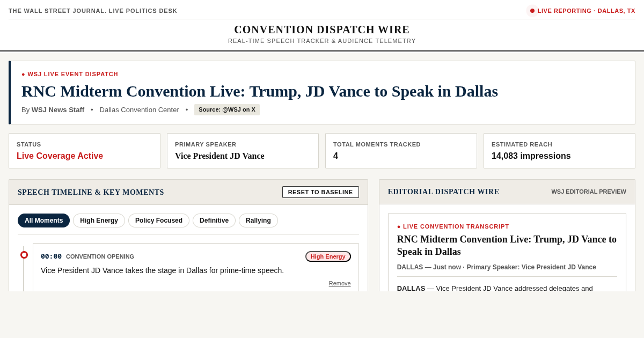Screen dimensions: 644x338
Task: Click the WSJ Live Event Dispatch label
Action: (x=70, y=74)
